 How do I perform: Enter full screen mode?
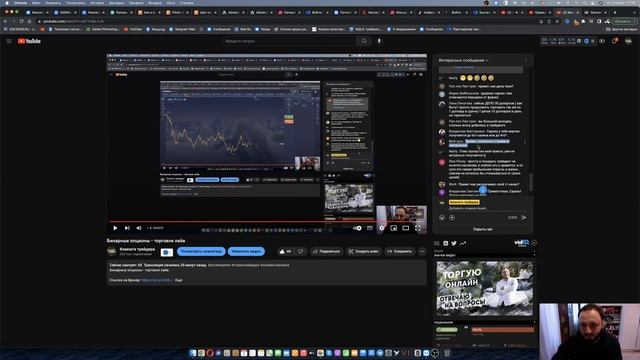point(418,228)
